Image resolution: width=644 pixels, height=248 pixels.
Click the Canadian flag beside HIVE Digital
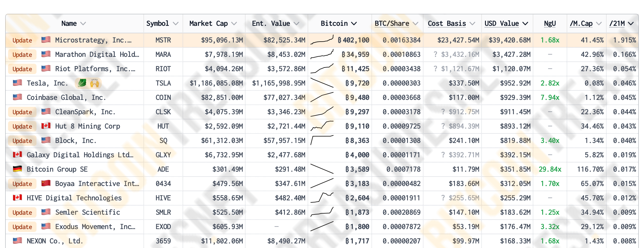tap(18, 197)
